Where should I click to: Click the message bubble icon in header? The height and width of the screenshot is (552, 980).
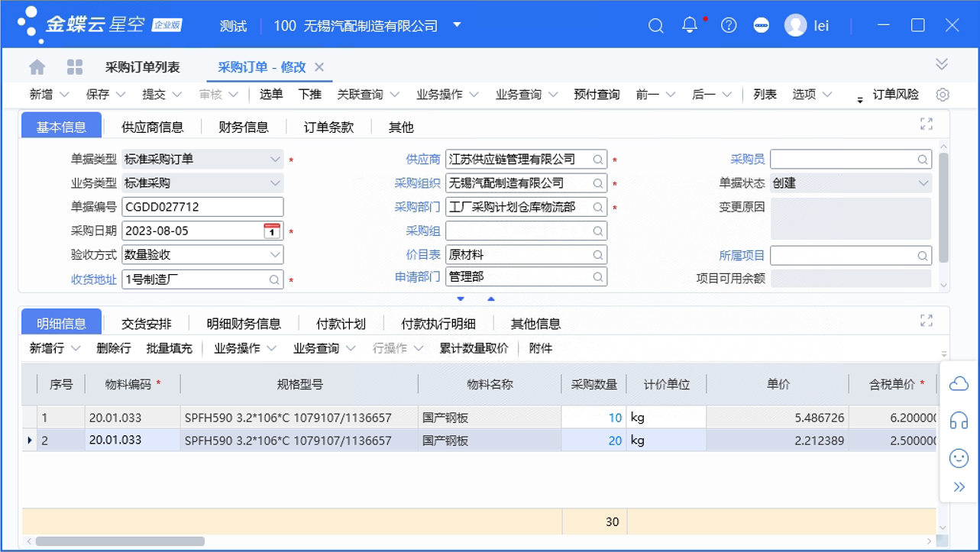[x=762, y=25]
